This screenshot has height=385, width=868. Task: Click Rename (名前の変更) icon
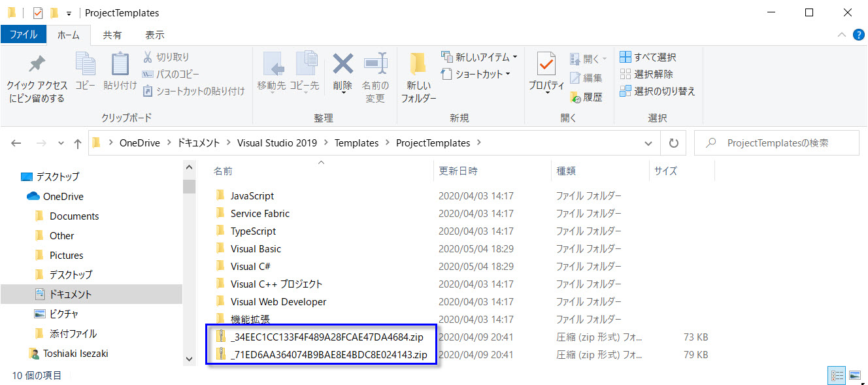376,63
